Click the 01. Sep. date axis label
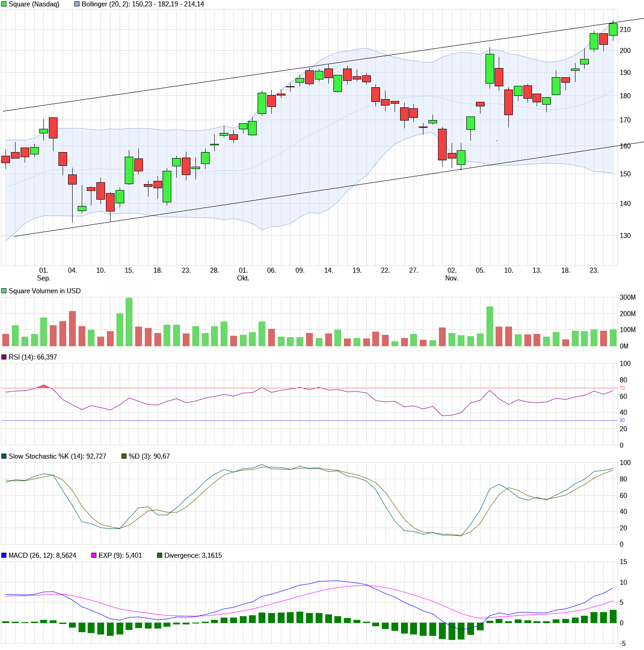644x650 pixels. [44, 274]
